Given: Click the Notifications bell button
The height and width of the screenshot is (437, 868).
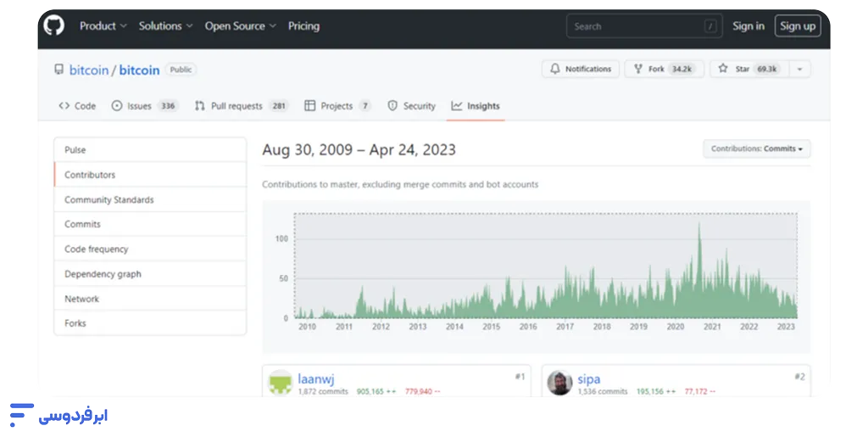Looking at the screenshot, I should click(580, 70).
